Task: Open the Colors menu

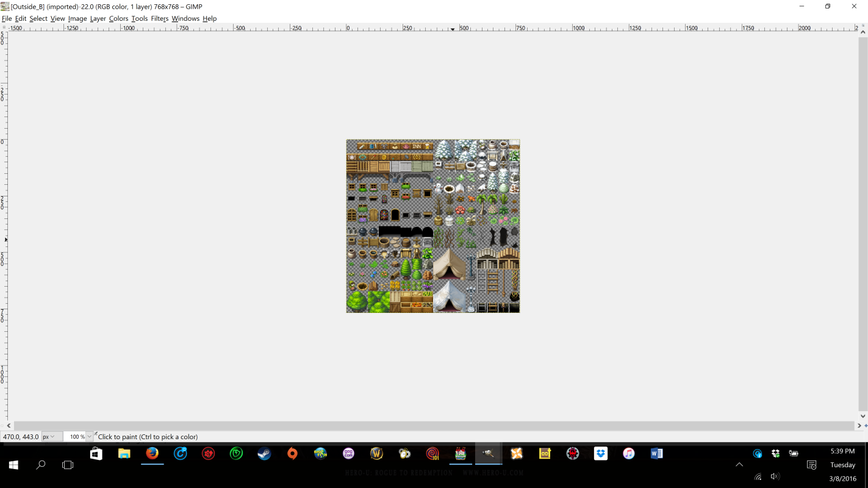Action: point(119,18)
